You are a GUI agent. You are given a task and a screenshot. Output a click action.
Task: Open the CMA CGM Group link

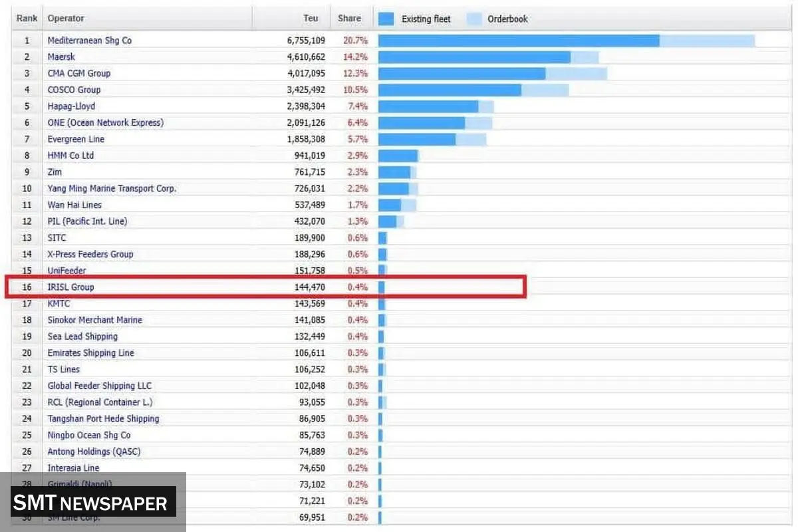tap(79, 73)
